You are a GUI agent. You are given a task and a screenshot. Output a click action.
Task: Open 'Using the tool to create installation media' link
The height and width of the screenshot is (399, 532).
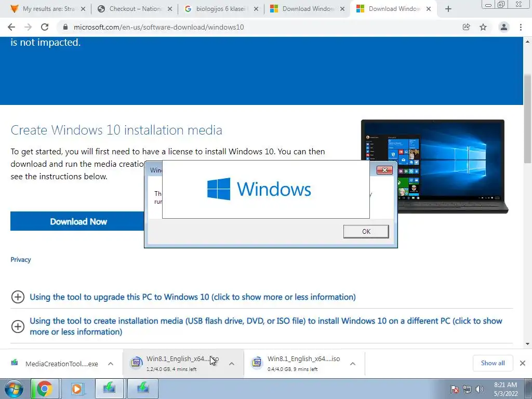tap(266, 326)
